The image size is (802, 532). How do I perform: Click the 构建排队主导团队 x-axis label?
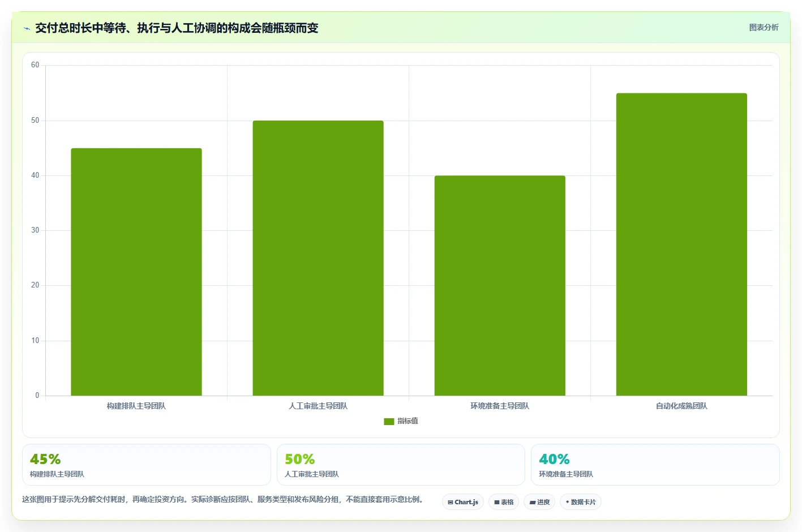point(136,406)
